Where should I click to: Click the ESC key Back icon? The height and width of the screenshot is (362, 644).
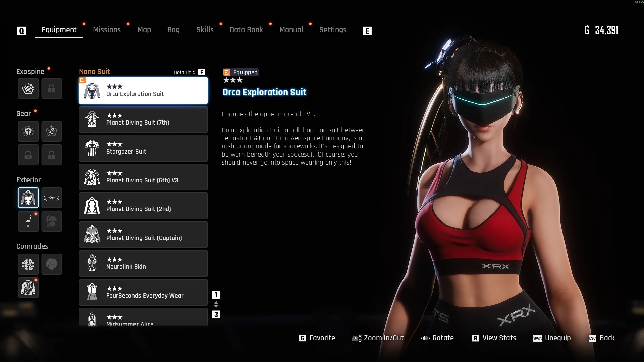592,338
